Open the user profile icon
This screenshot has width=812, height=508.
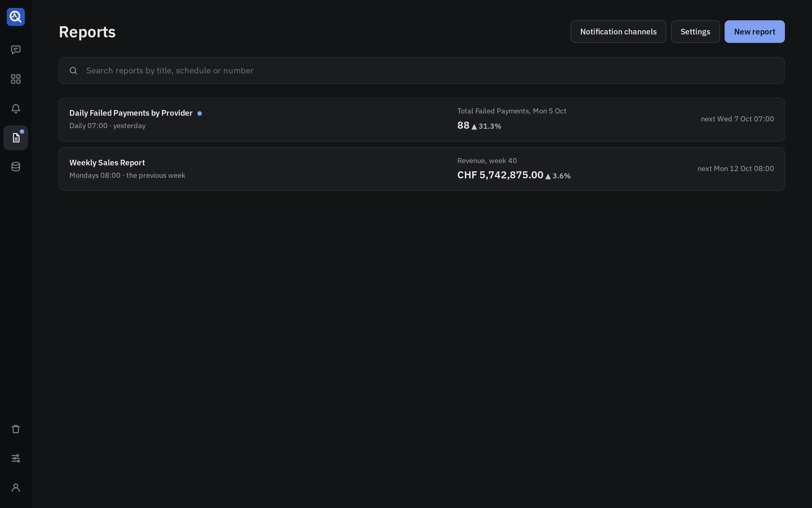click(x=16, y=487)
